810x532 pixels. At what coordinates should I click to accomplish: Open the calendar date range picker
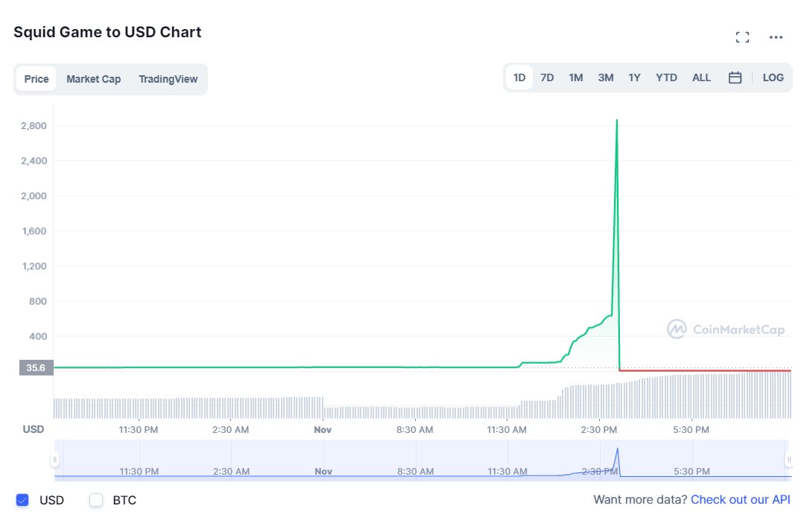(x=735, y=77)
